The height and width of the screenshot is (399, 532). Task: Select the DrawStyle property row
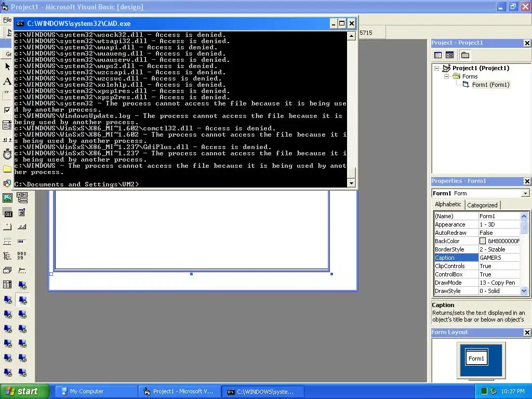tap(477, 291)
